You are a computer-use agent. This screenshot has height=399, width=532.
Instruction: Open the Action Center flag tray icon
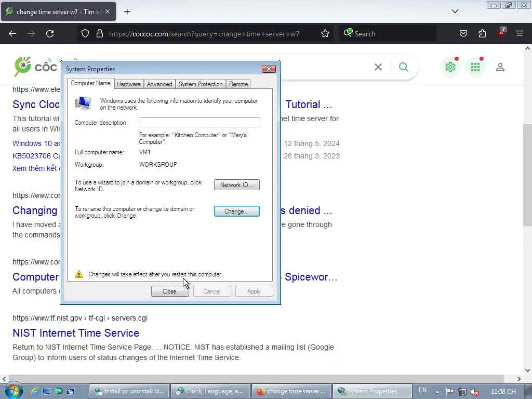pyautogui.click(x=449, y=392)
